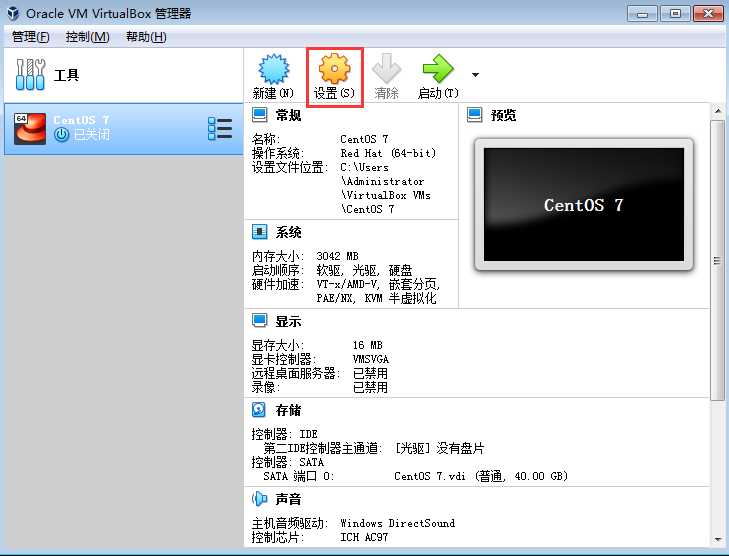Viewport: 729px width, 556px height.
Task: Click the 控制器: IDE line
Action: tap(284, 434)
